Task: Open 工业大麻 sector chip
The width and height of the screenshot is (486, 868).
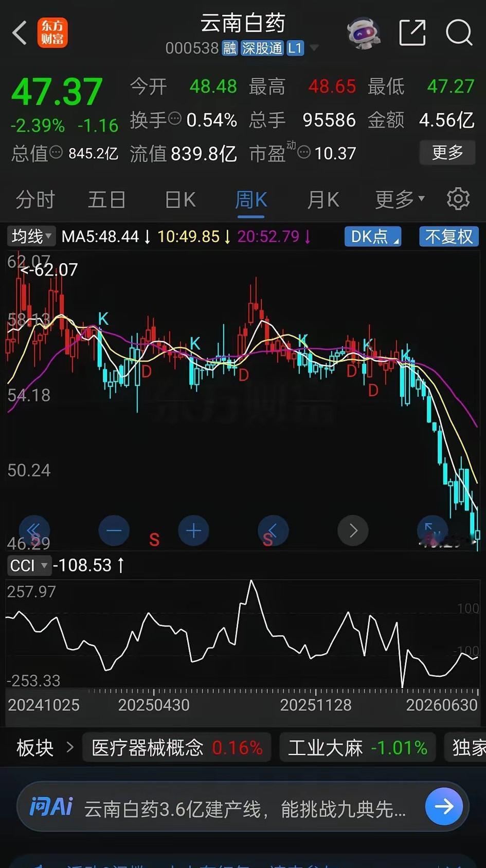Action: (x=357, y=747)
